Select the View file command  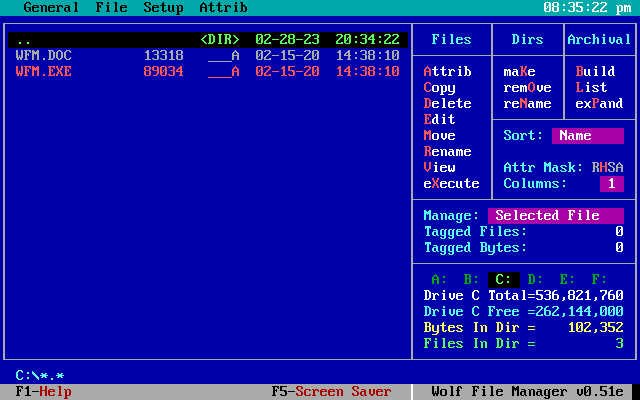point(440,168)
